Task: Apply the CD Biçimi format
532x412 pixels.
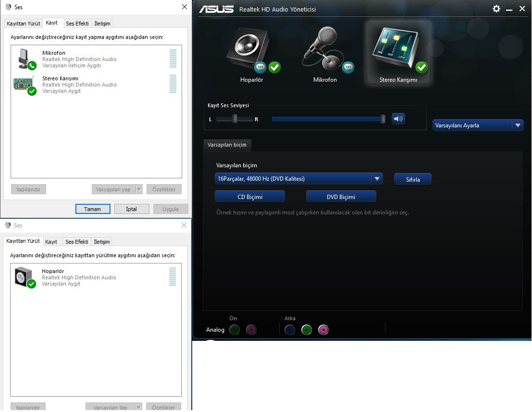Action: 250,197
